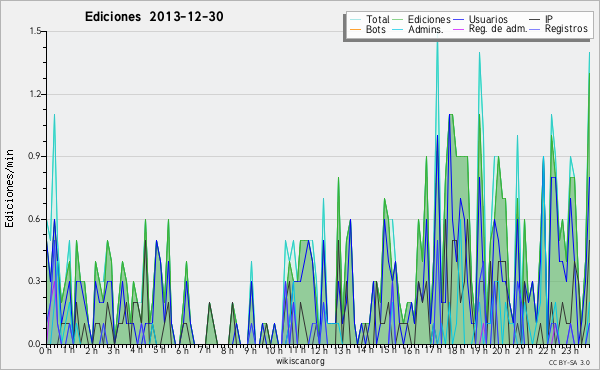Select the 'Total' legend entry
Screen dimensions: 600x370
377,19
